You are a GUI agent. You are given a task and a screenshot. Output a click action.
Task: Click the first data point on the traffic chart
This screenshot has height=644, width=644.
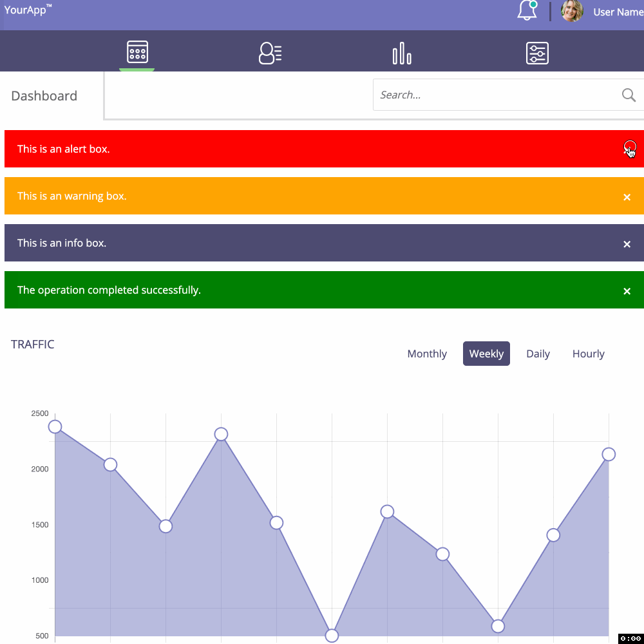point(55,427)
